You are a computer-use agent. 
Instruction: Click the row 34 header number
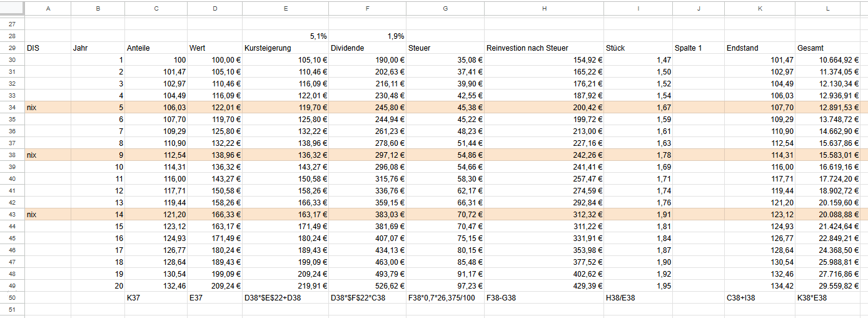(x=12, y=107)
